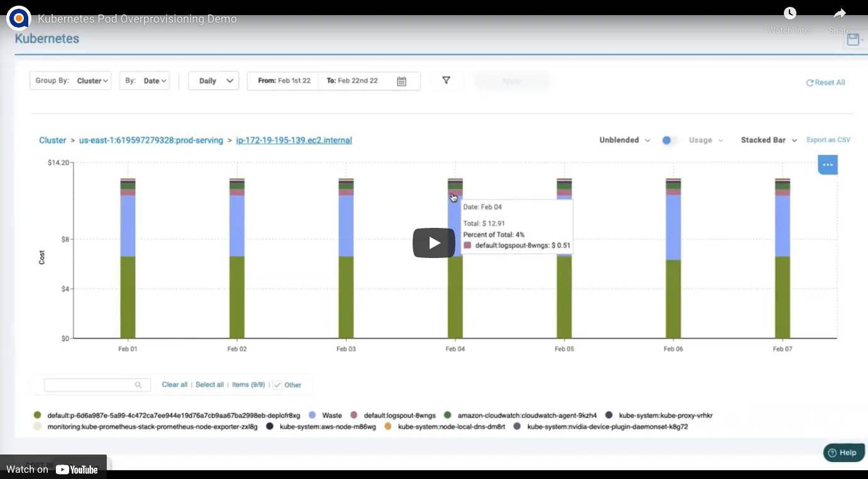Click the Total: $ 12.91 tooltip text
The width and height of the screenshot is (868, 479).
click(484, 223)
